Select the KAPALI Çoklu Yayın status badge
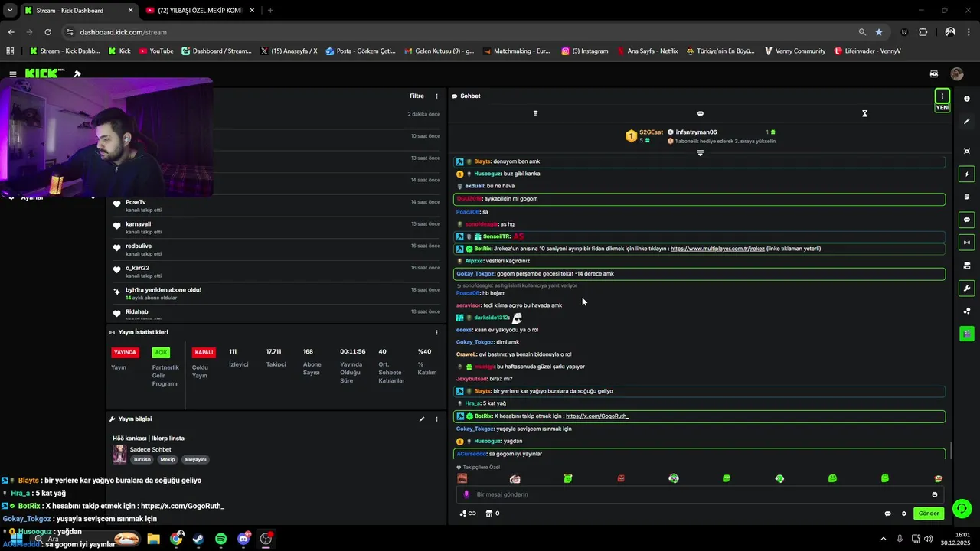Viewport: 980px width, 551px height. 204,353
